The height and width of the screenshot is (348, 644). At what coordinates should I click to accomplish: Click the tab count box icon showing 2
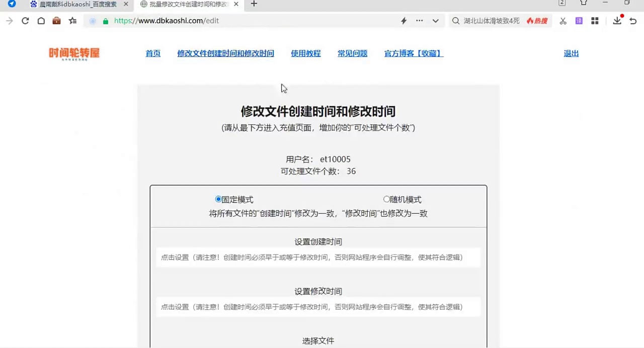tap(562, 3)
